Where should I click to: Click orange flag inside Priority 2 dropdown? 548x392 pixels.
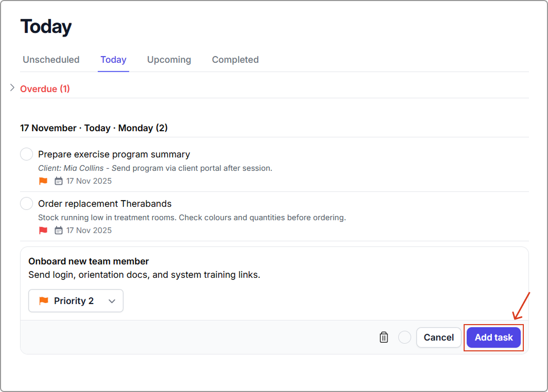point(44,301)
